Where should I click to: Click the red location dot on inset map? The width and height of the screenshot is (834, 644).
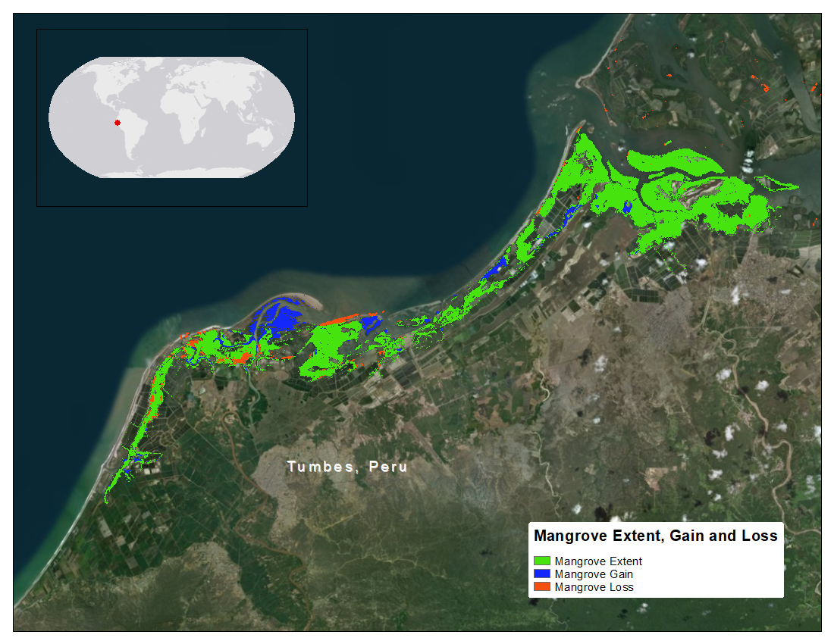(x=118, y=123)
